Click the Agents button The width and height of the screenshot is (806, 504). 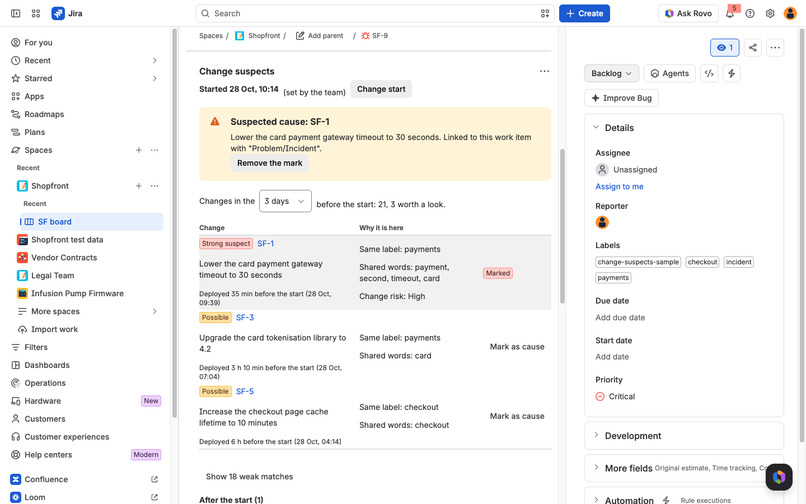[670, 74]
